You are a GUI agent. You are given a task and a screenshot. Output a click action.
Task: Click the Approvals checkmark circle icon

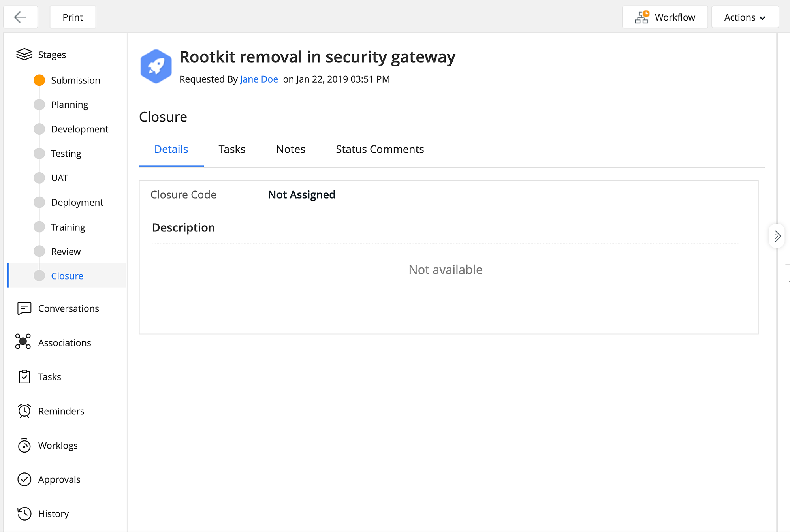point(24,479)
